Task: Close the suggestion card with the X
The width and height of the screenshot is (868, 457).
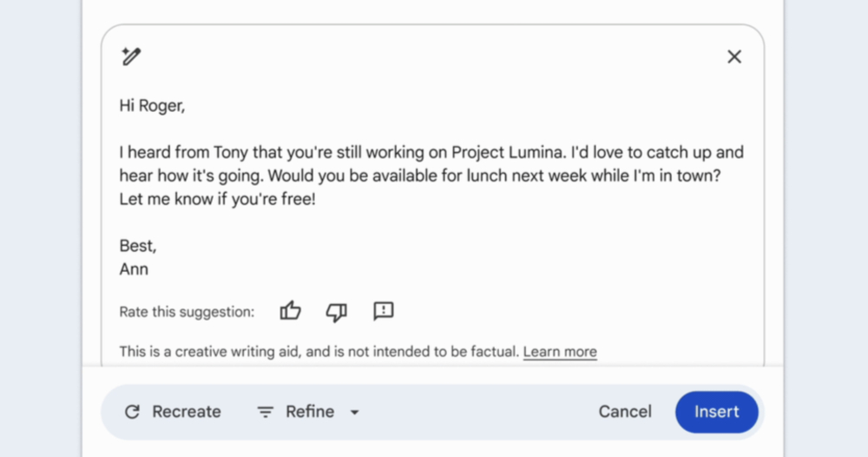Action: pos(734,56)
